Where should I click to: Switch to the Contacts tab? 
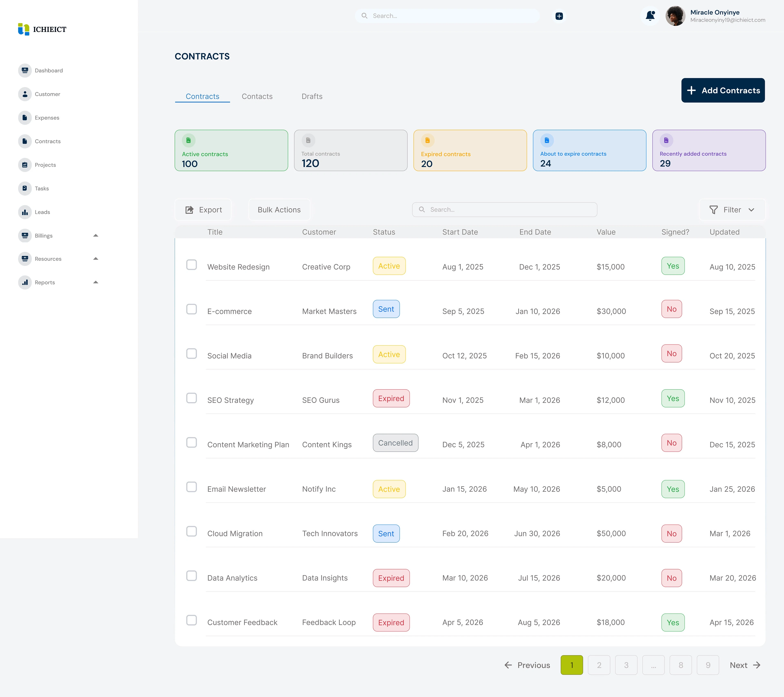(257, 96)
